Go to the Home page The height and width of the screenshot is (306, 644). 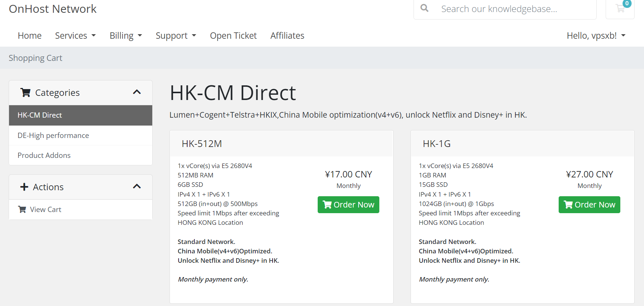30,36
